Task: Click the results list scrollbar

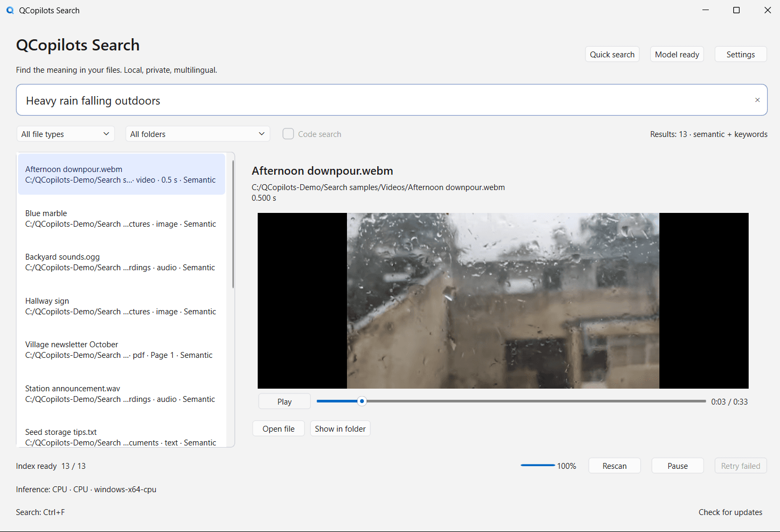Action: tap(233, 224)
